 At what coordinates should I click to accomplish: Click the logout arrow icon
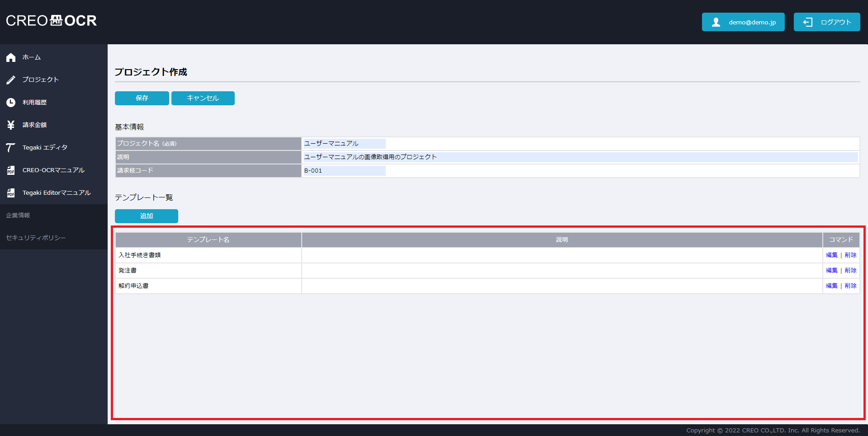807,22
